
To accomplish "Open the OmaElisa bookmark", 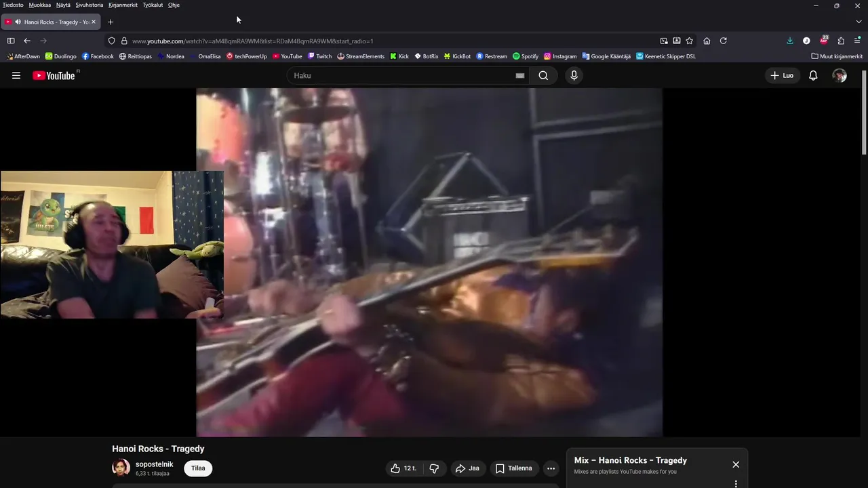I will click(x=205, y=56).
